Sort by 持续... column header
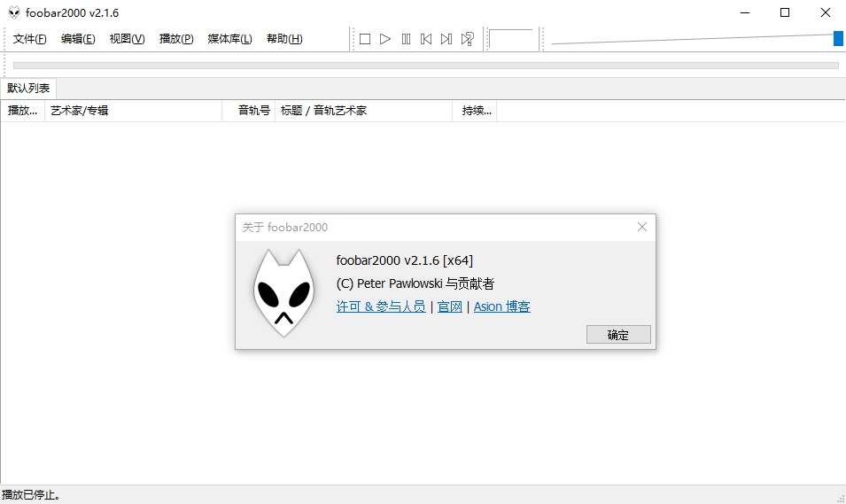Screen dimensions: 846x504 [475, 111]
